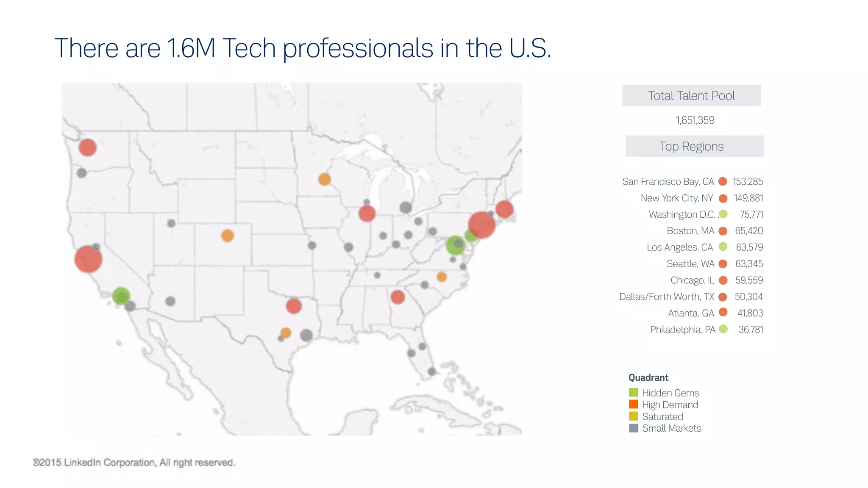This screenshot has height=488, width=868.
Task: Click the Atlanta, GA label
Action: click(x=691, y=313)
